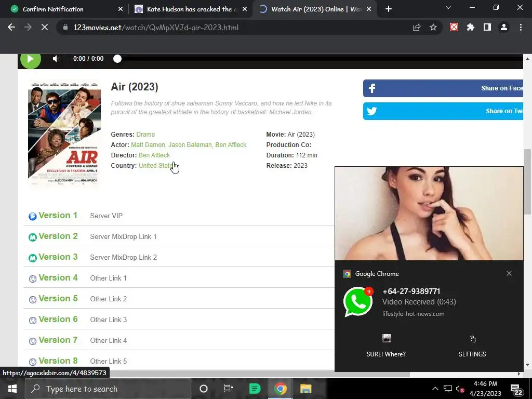Click the share page icon in address bar

(x=417, y=28)
